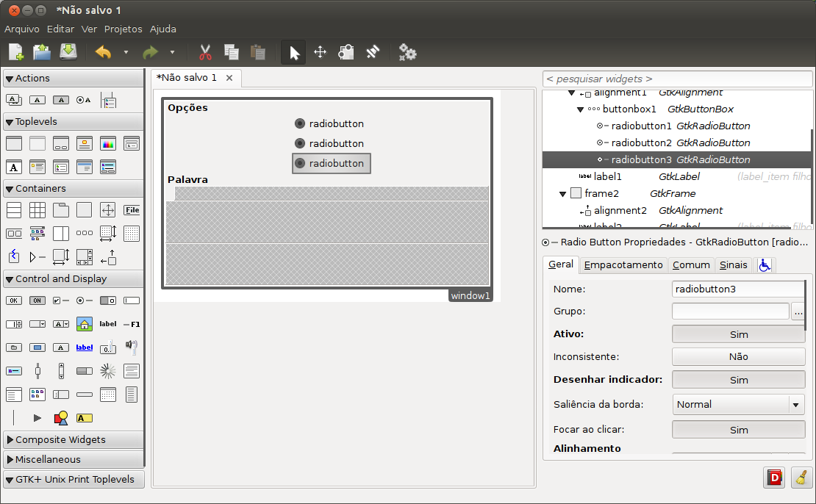This screenshot has width=816, height=504.
Task: Add an Expander container from palette
Action: (x=37, y=256)
